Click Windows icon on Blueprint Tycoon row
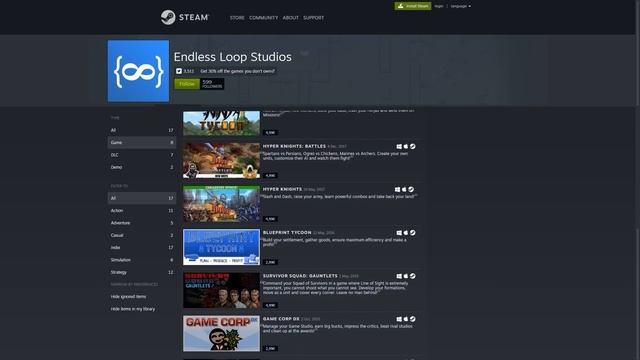640x360 pixels. coord(399,233)
